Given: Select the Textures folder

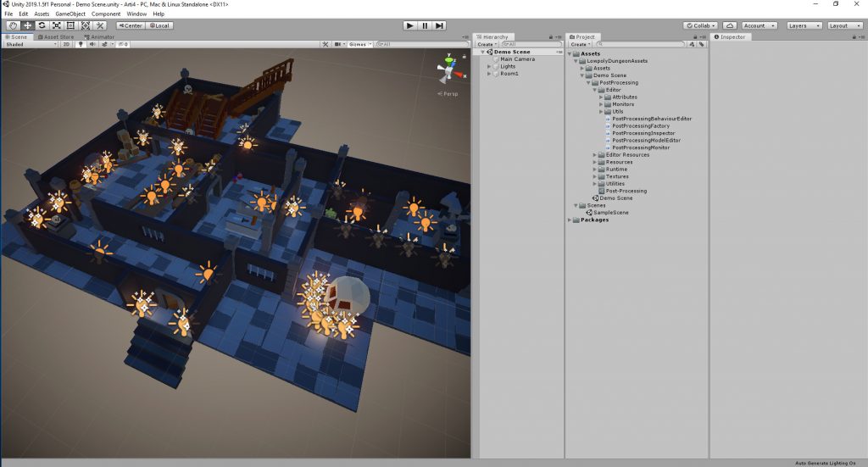Looking at the screenshot, I should [x=615, y=176].
